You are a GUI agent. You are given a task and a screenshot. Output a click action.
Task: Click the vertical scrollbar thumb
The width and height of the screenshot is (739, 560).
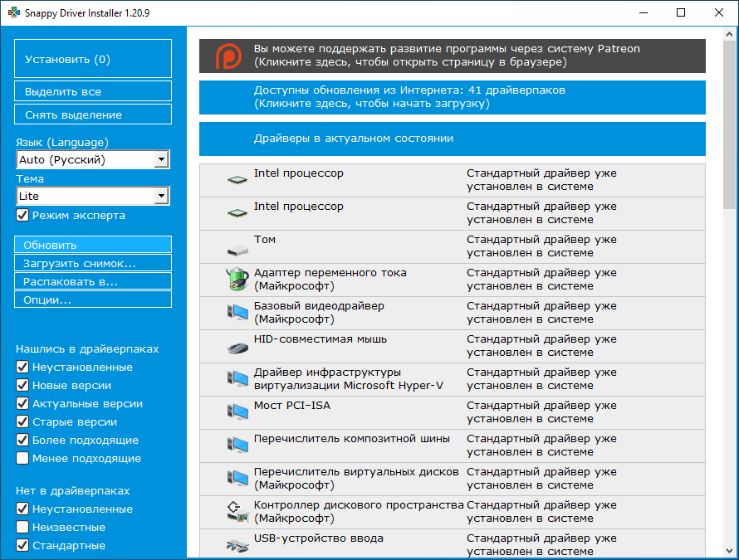[x=729, y=124]
